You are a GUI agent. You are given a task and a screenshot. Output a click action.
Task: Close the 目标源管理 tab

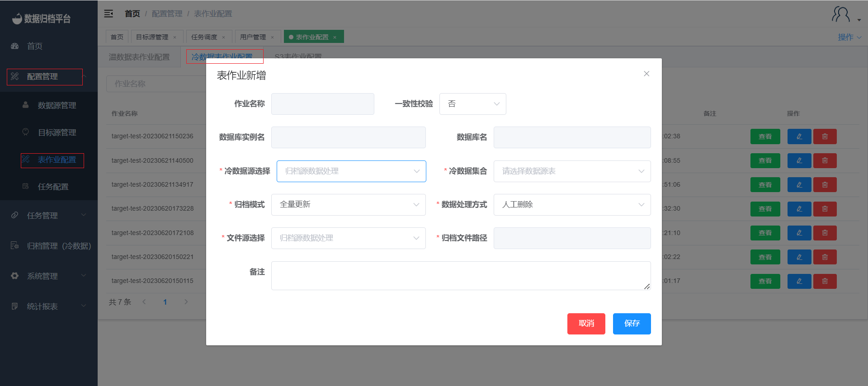pos(175,38)
